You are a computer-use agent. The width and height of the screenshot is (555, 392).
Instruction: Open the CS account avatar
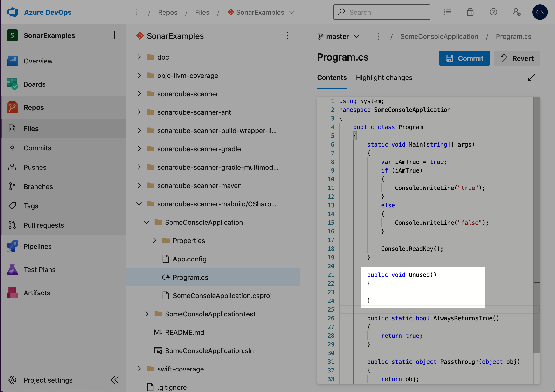(x=540, y=12)
